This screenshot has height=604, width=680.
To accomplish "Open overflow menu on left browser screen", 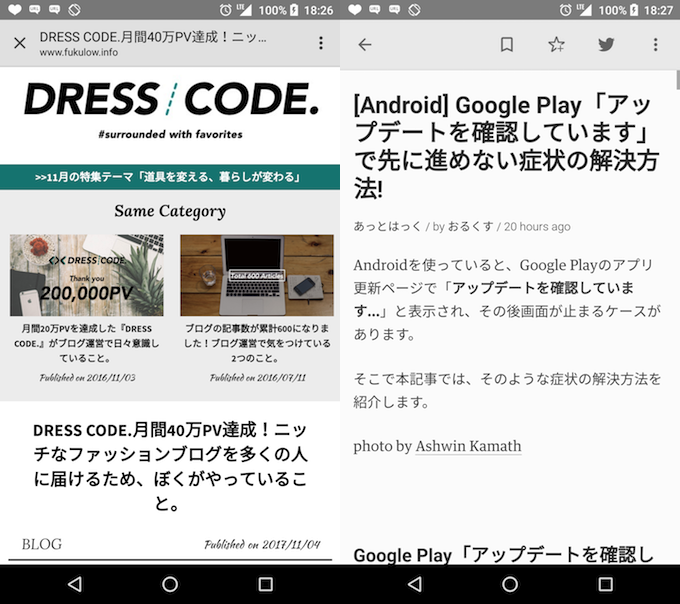I will (321, 43).
